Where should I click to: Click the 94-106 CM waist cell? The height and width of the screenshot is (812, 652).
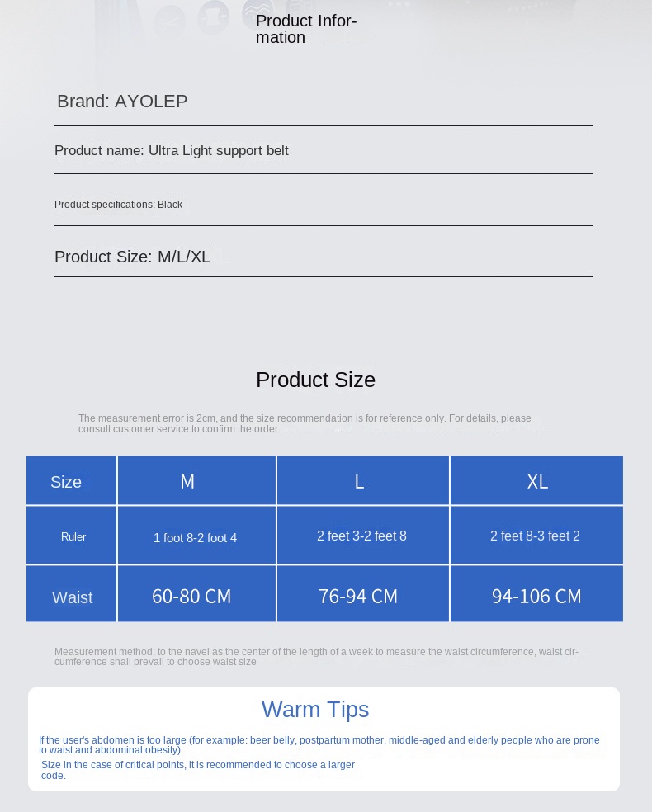[537, 594]
